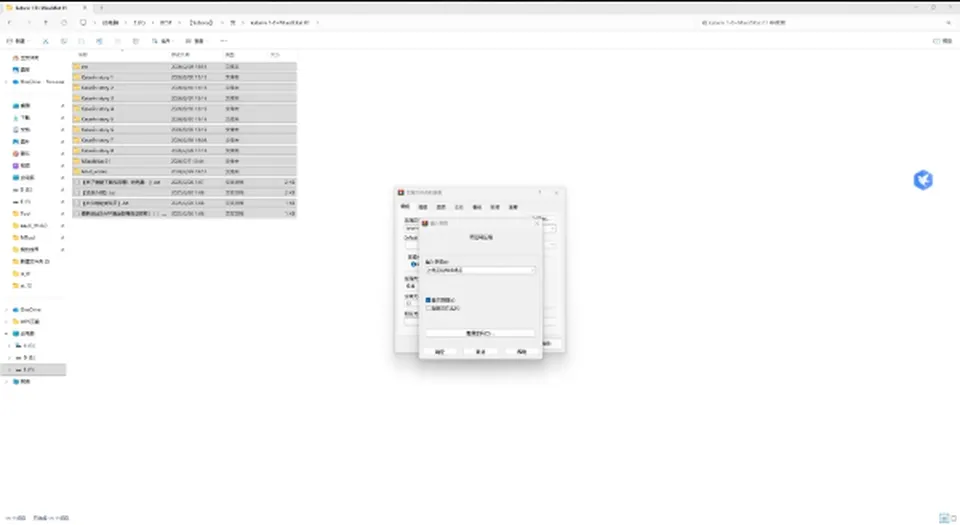Switch to the 注释 Comment tab
The width and height of the screenshot is (960, 525).
pos(513,207)
